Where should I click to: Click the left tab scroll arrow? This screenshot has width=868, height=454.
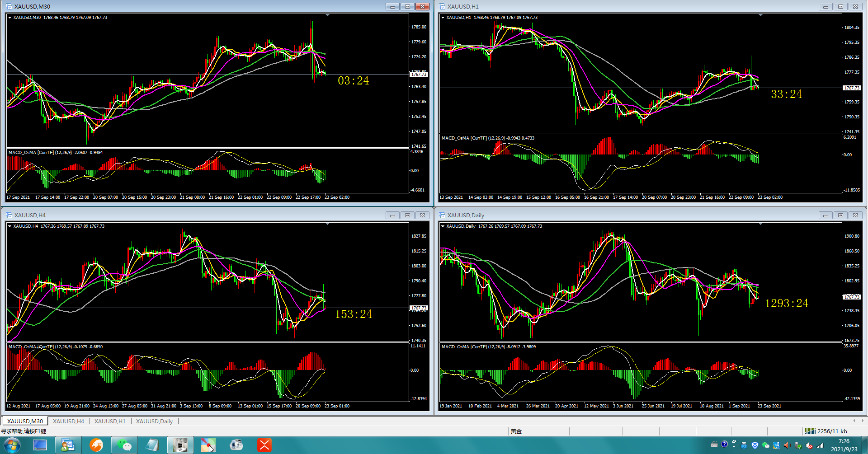click(854, 421)
